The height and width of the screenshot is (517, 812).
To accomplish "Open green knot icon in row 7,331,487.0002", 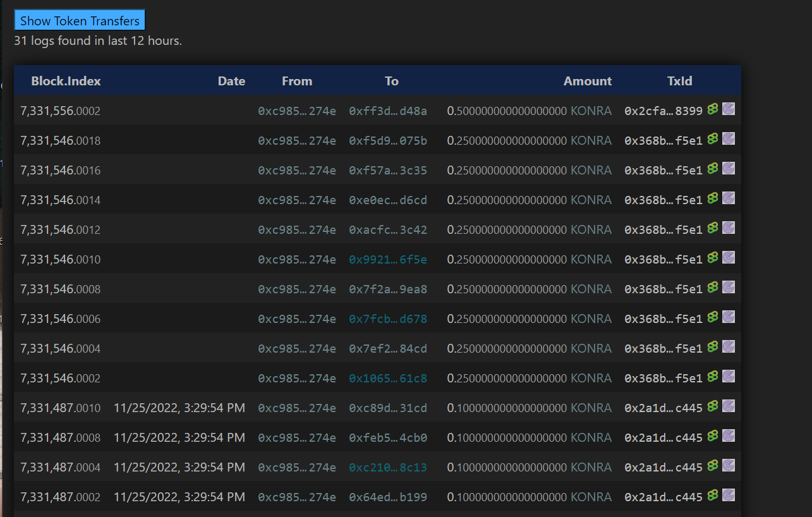I will (x=713, y=495).
